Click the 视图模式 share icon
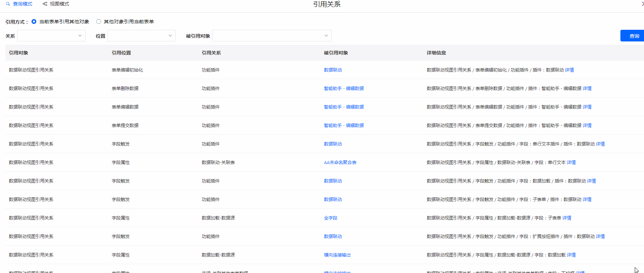644x273 pixels. (x=45, y=4)
